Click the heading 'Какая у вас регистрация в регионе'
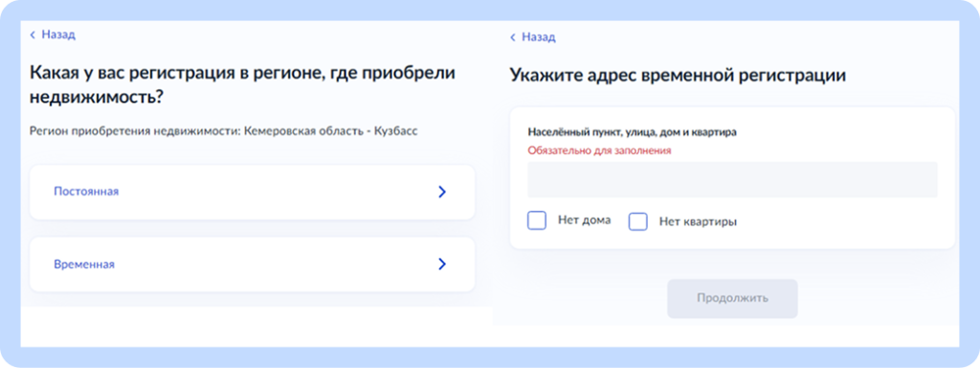The width and height of the screenshot is (980, 368). click(242, 84)
